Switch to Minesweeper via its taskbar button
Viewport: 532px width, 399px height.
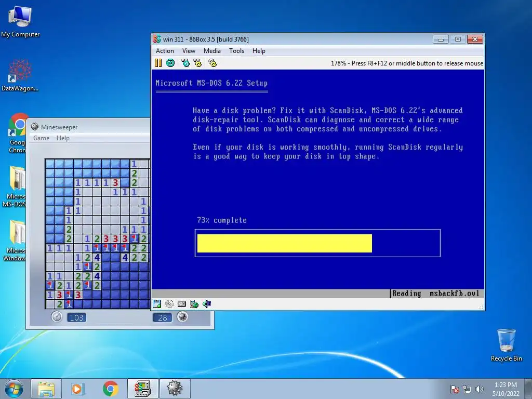[x=175, y=389]
